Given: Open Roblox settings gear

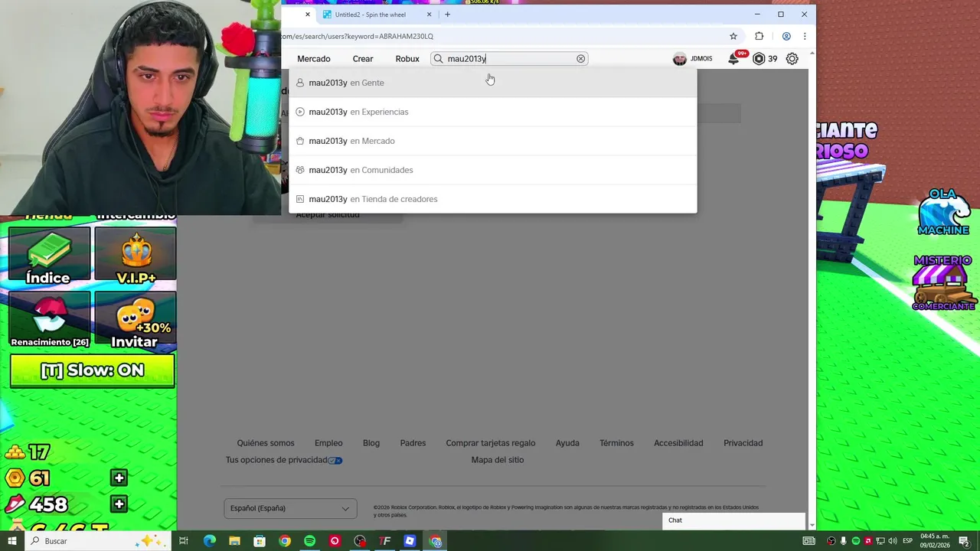Looking at the screenshot, I should pos(792,59).
